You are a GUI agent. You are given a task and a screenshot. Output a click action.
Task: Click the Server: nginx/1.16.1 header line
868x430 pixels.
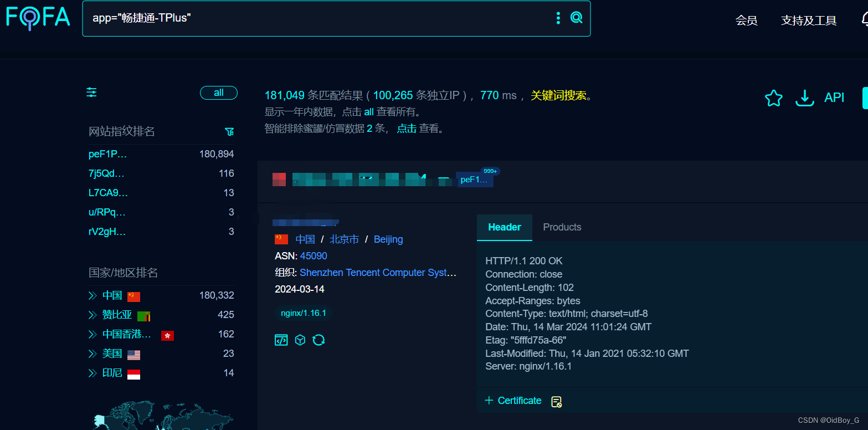(528, 366)
